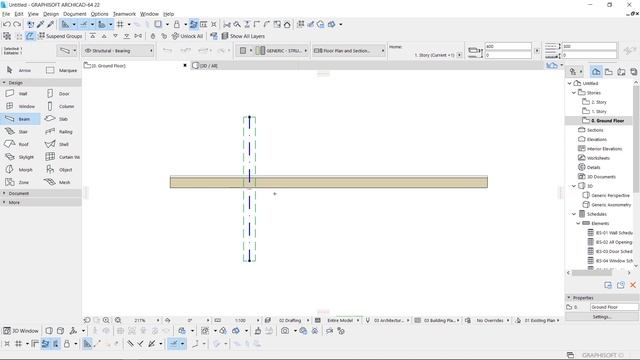640x360 pixels.
Task: Expand the More toolbox section
Action: [x=41, y=202]
